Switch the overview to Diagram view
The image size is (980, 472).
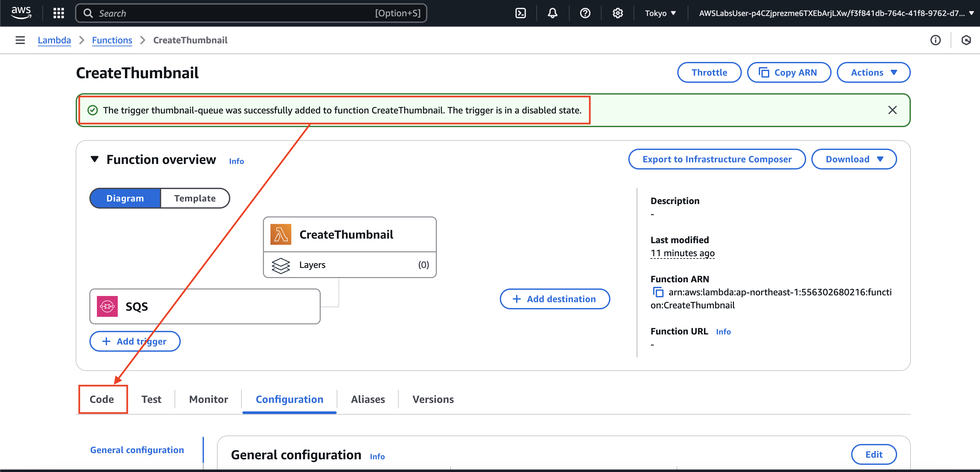[x=125, y=199]
